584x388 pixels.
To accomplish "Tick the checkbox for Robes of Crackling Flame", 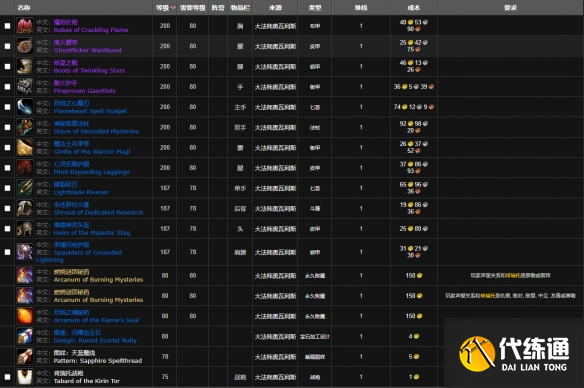I will pyautogui.click(x=7, y=26).
